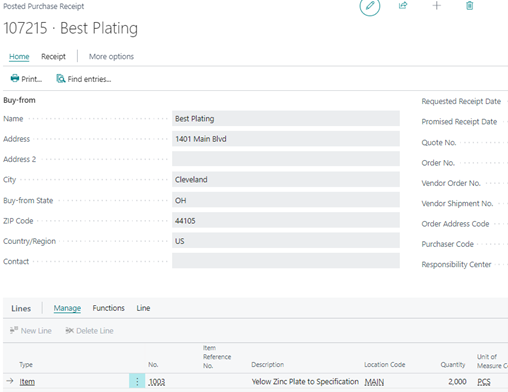Viewport: 508px width, 392px height.
Task: Click the Vendor Order No. label
Action: coord(451,183)
